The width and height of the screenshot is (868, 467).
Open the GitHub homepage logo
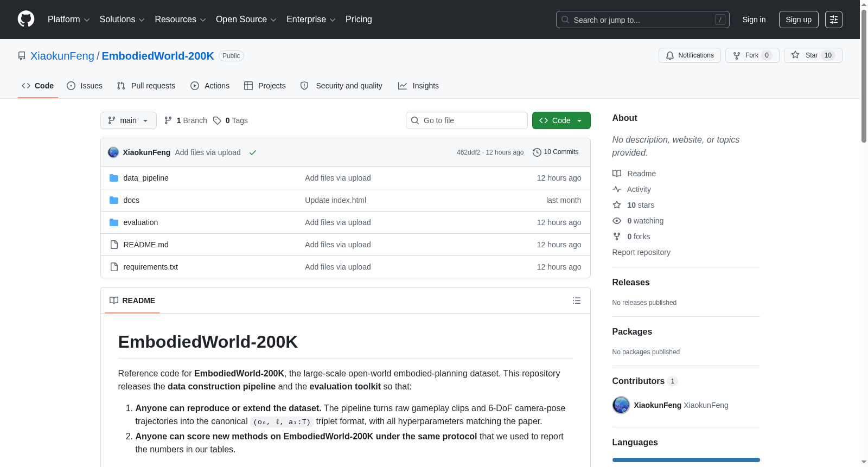(x=26, y=20)
